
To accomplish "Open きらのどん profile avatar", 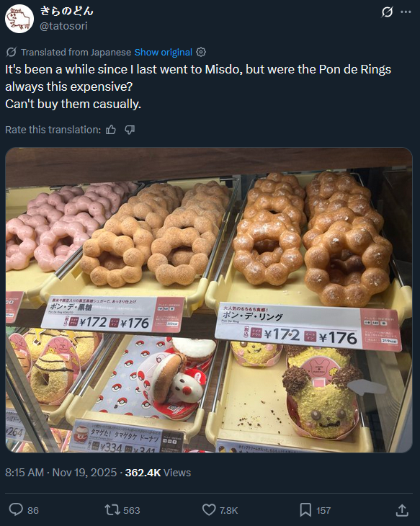I will [19, 19].
